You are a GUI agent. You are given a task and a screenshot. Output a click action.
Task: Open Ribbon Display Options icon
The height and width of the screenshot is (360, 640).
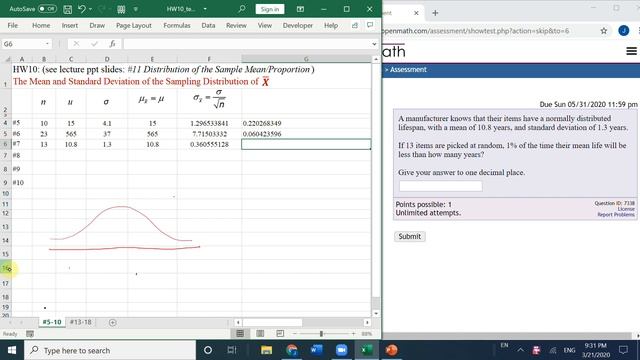[x=300, y=9]
